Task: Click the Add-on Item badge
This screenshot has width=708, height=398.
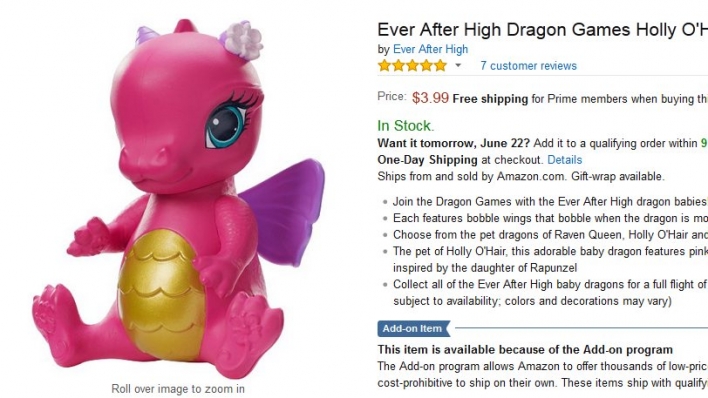Action: click(414, 328)
